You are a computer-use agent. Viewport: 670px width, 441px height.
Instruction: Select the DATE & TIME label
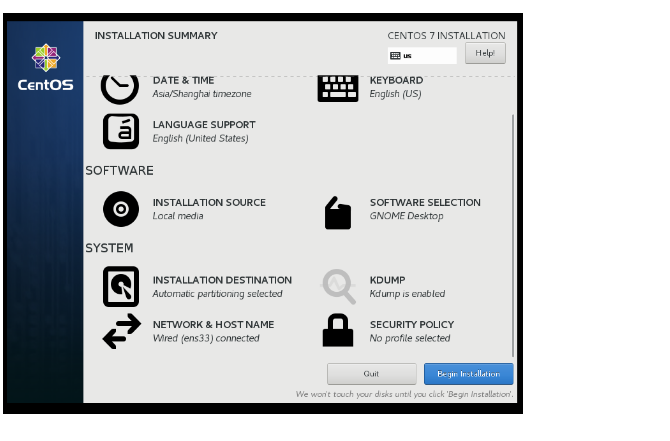[x=184, y=80]
